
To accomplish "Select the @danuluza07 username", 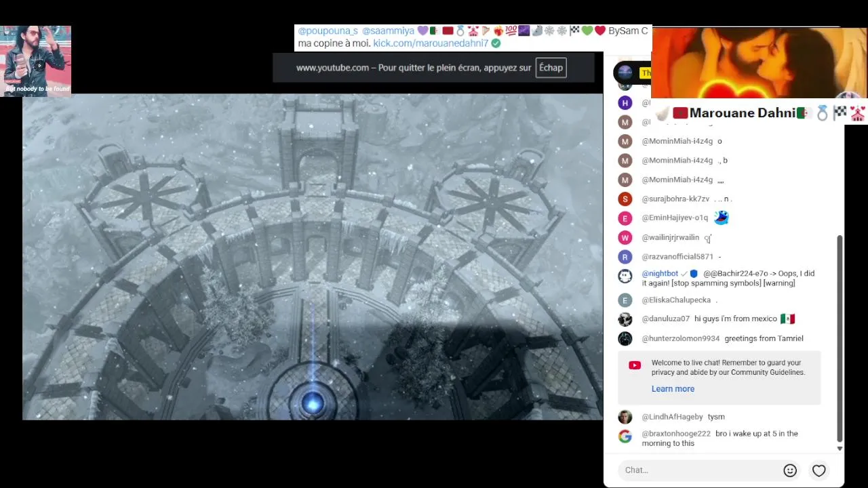I will coord(666,319).
